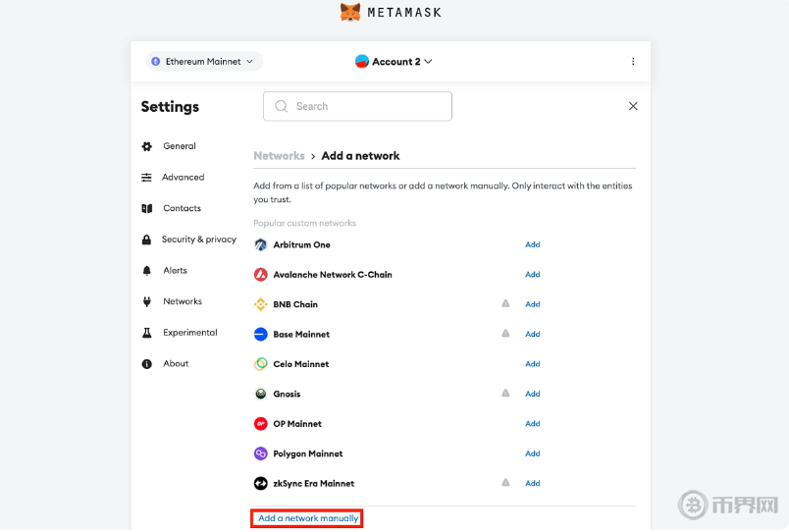
Task: Click the Polygon Mainnet network icon
Action: coord(261,453)
